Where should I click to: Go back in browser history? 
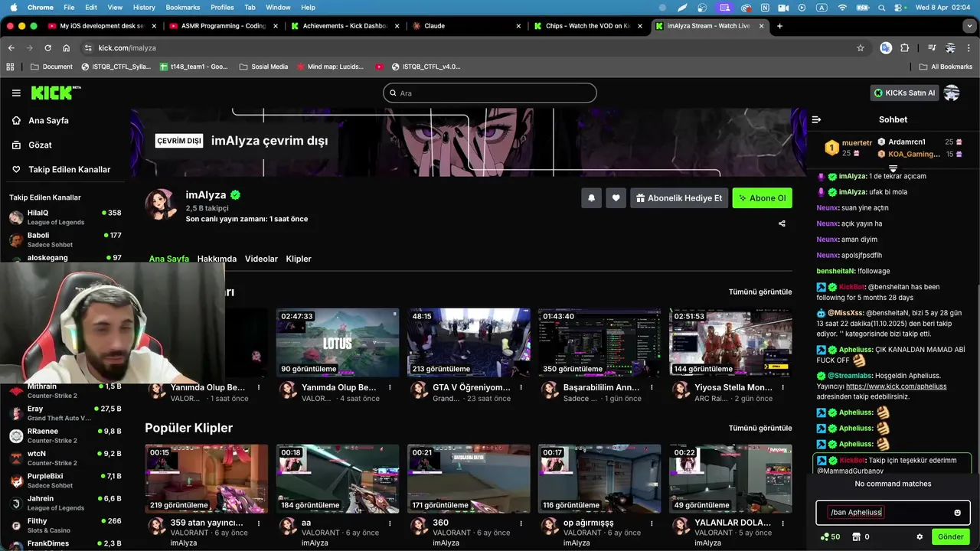11,47
